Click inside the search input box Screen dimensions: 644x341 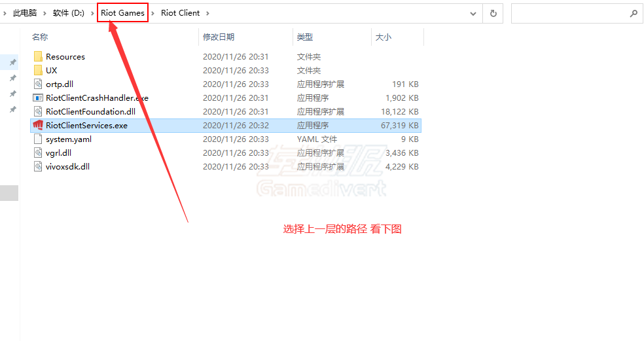(568, 13)
